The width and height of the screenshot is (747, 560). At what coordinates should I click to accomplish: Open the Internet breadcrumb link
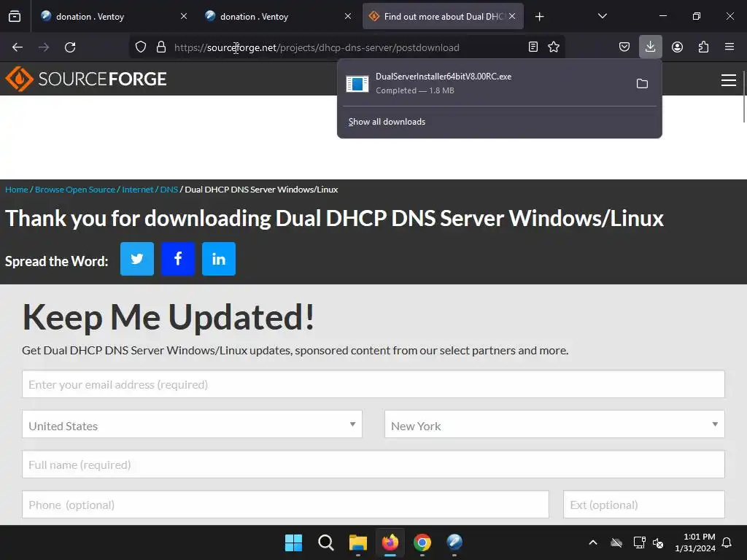(138, 190)
